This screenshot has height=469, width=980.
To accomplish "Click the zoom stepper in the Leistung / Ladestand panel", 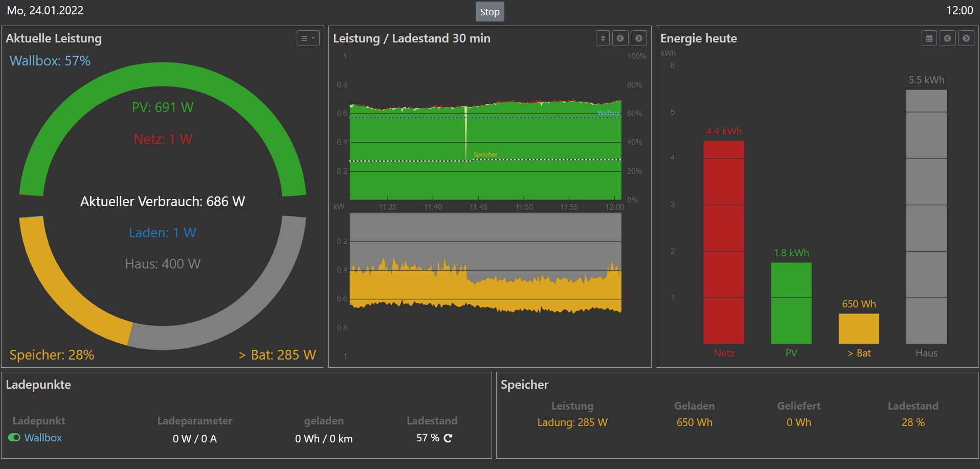I will click(x=603, y=38).
